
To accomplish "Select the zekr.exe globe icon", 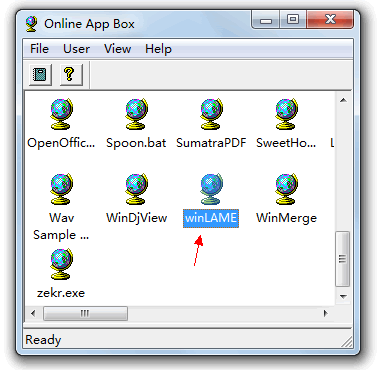I will 61,264.
